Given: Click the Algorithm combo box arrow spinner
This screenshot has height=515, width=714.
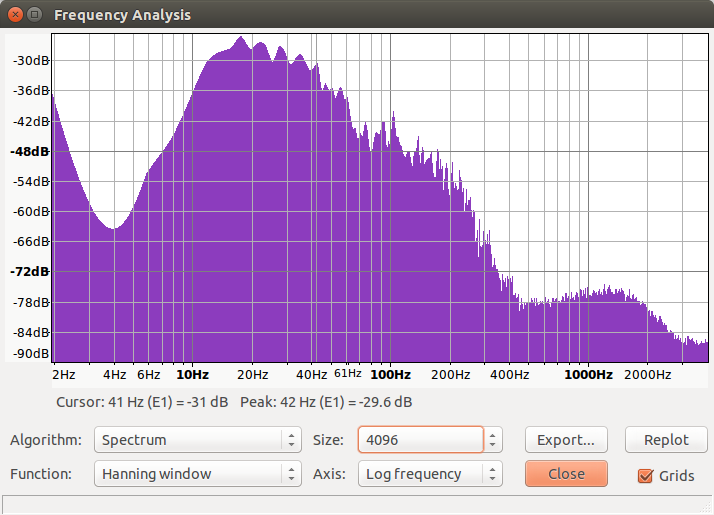Looking at the screenshot, I should [291, 440].
